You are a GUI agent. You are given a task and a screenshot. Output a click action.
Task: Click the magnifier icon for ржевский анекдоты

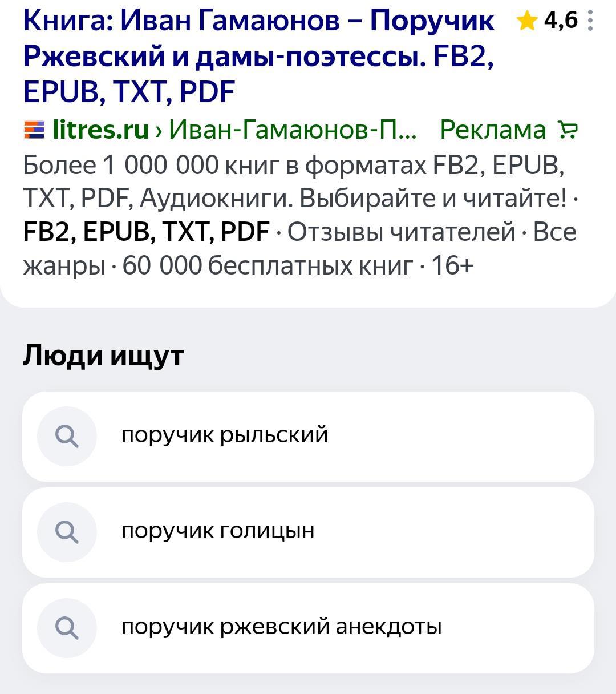(67, 628)
